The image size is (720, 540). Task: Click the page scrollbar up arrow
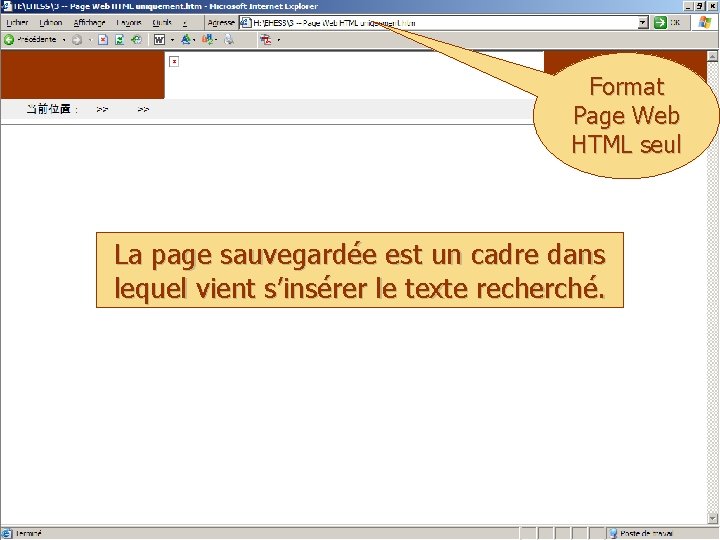click(x=713, y=56)
